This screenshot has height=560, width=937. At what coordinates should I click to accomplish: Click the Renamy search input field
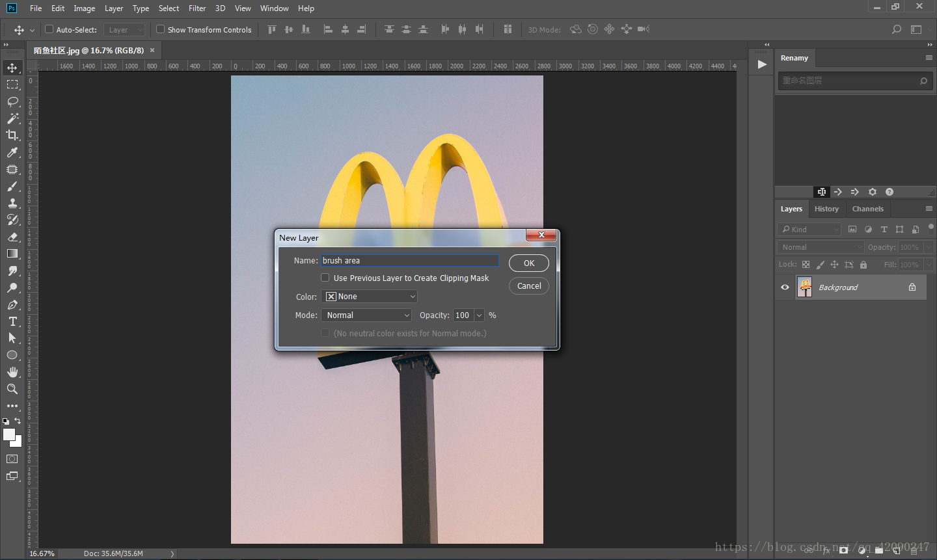click(856, 81)
